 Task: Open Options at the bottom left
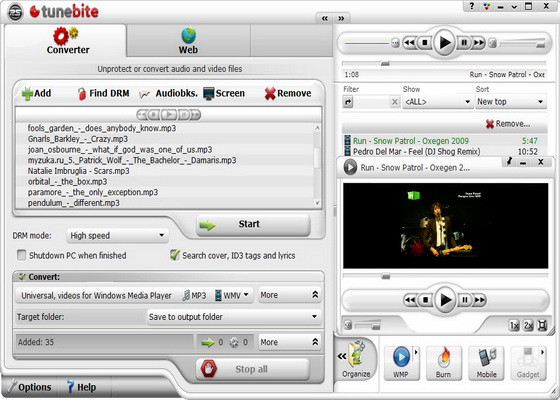point(30,387)
